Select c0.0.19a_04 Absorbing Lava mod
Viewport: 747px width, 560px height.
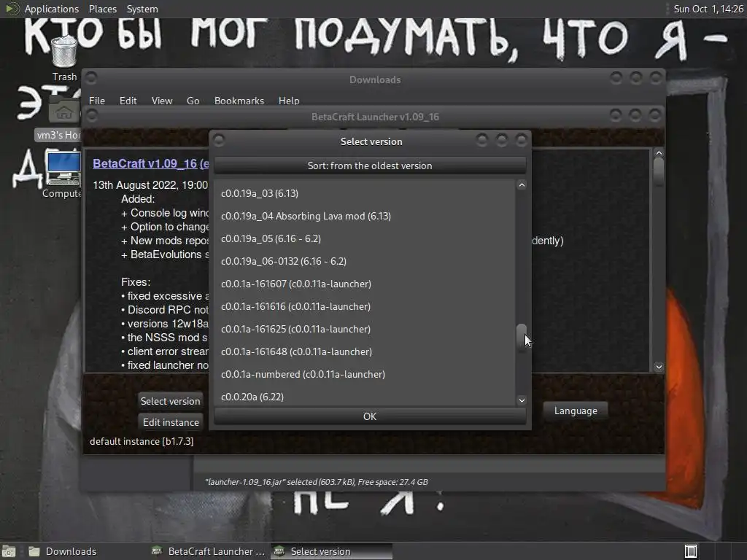pyautogui.click(x=365, y=216)
